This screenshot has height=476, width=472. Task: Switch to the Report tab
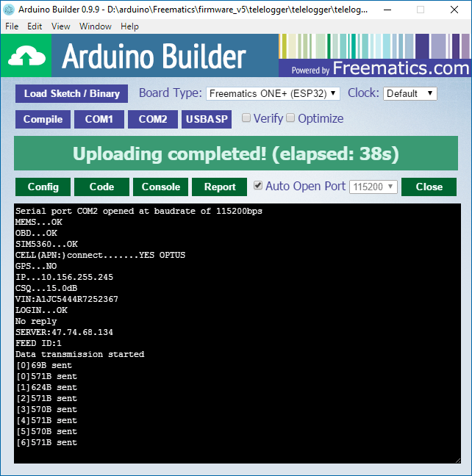[219, 187]
